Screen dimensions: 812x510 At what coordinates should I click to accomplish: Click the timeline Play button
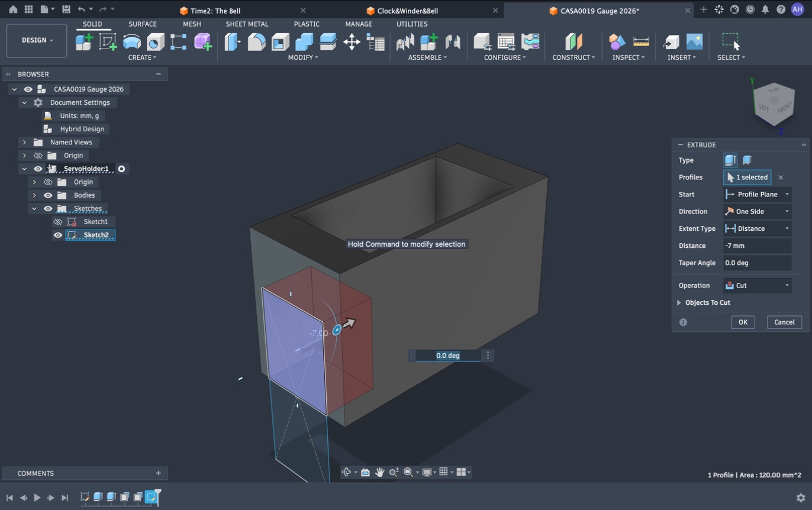tap(37, 498)
